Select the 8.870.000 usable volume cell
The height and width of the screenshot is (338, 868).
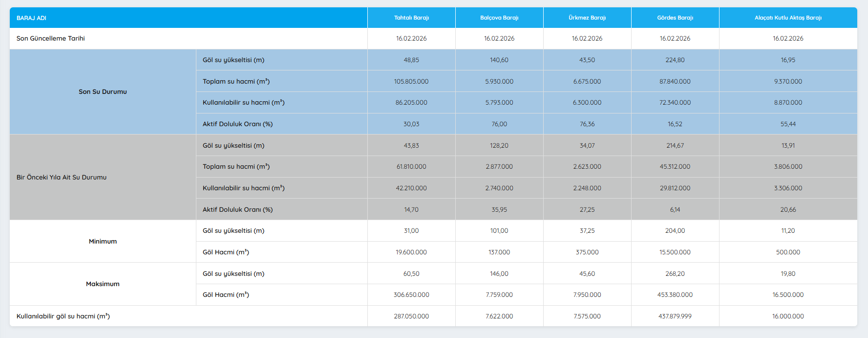point(788,103)
